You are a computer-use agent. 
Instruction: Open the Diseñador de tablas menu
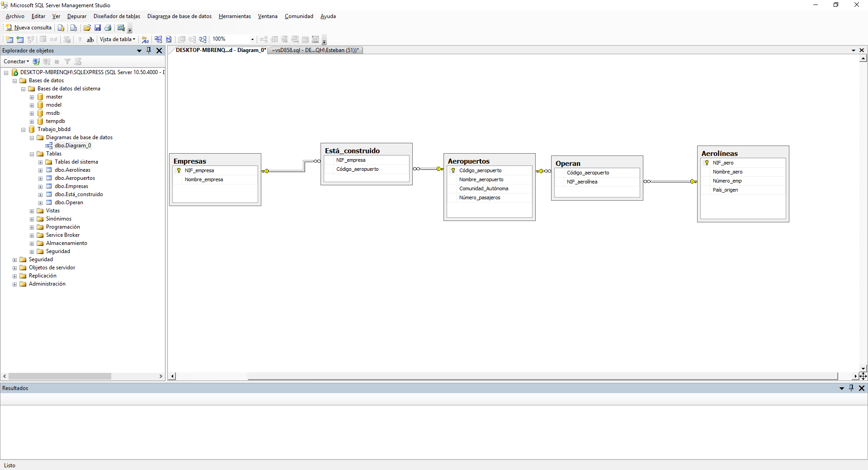[x=117, y=16]
